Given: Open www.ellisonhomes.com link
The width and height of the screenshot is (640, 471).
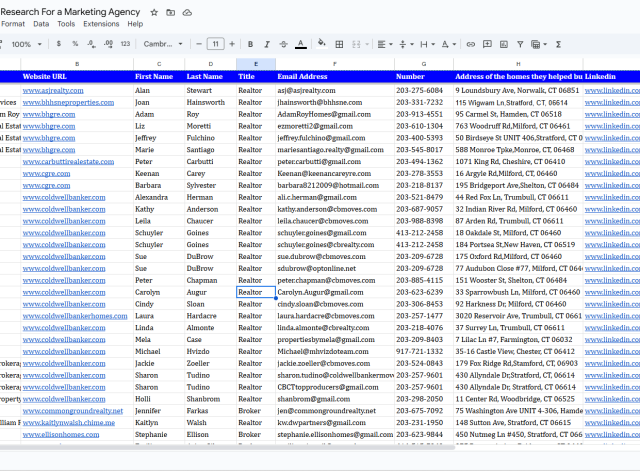Looking at the screenshot, I should tap(61, 434).
